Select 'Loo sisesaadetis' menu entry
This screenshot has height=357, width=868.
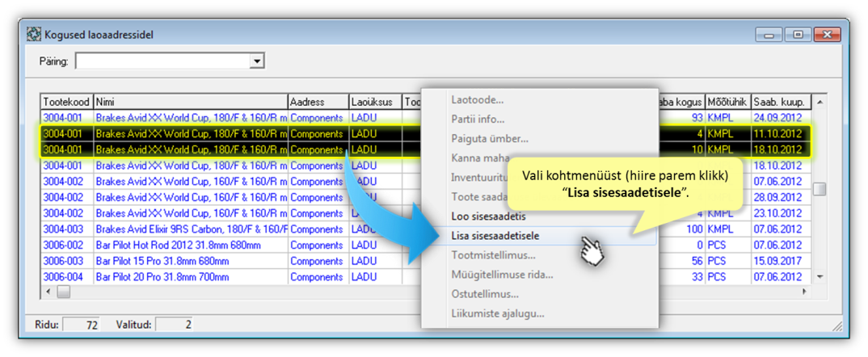pos(489,216)
